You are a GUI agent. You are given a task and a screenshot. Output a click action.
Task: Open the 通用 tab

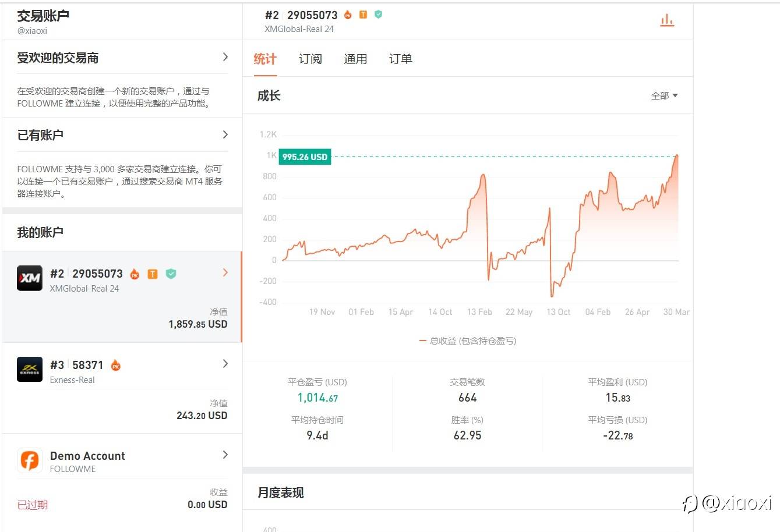click(x=355, y=59)
